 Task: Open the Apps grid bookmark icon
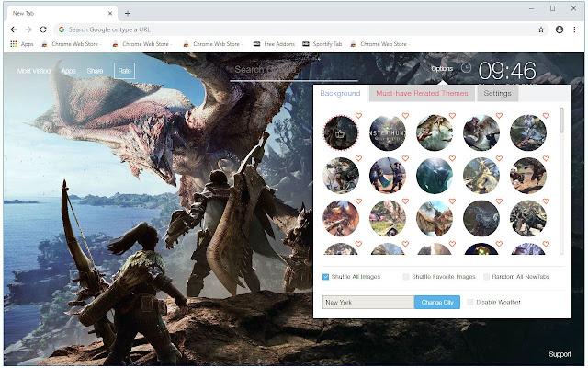coord(14,44)
